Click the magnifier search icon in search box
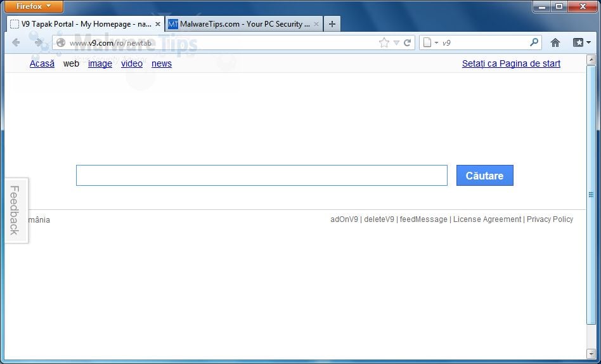This screenshot has height=364, width=601. 534,42
